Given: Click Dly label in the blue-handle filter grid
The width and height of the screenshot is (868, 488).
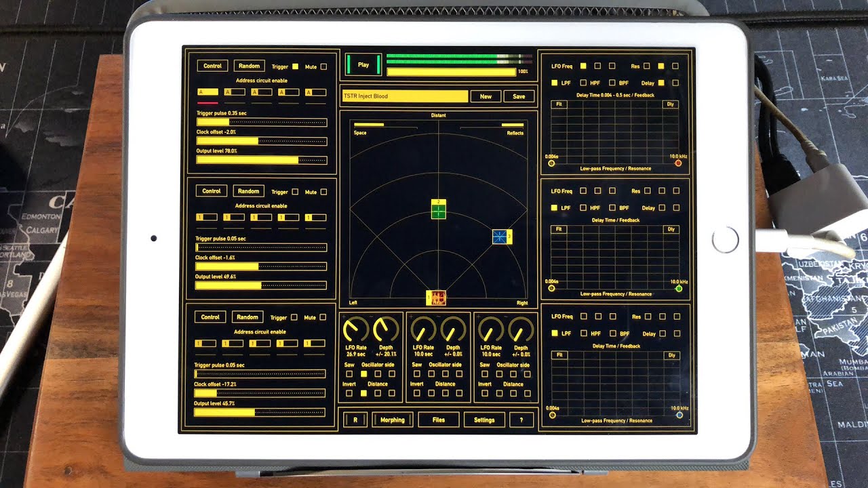Looking at the screenshot, I should click(x=671, y=355).
